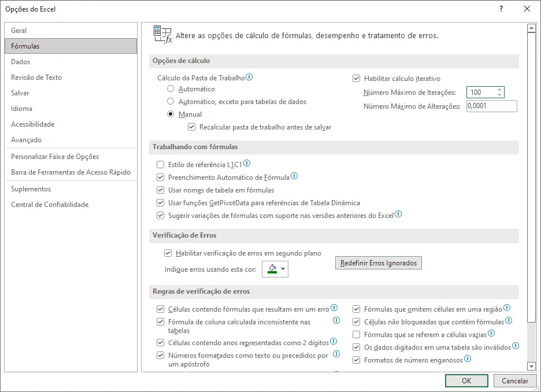Click info icon for Os dados digitados em uma tabela
Viewport: 541px width, 392px height.
coord(516,346)
